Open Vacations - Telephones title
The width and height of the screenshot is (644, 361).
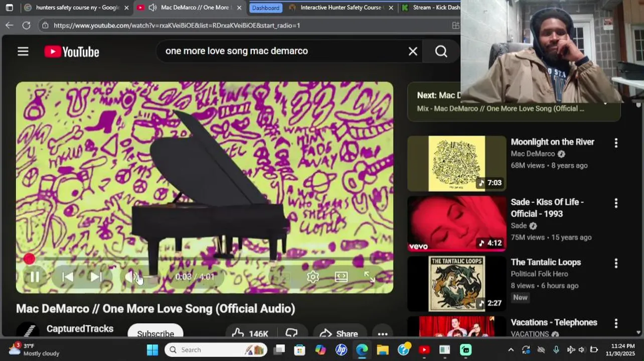[554, 322]
